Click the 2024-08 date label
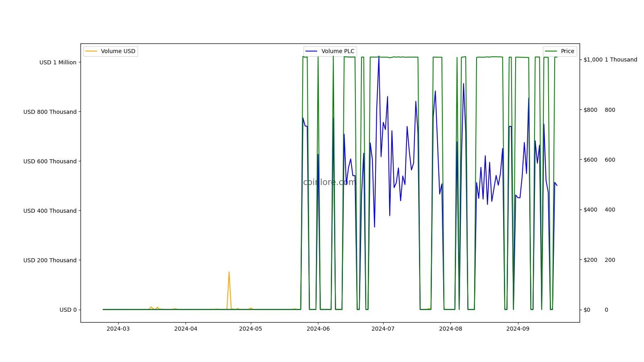 450,329
